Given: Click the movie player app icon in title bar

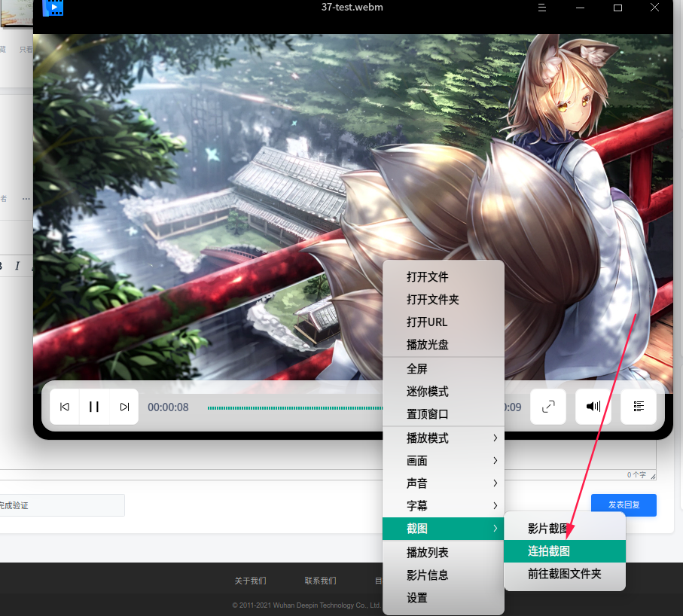Looking at the screenshot, I should click(53, 8).
